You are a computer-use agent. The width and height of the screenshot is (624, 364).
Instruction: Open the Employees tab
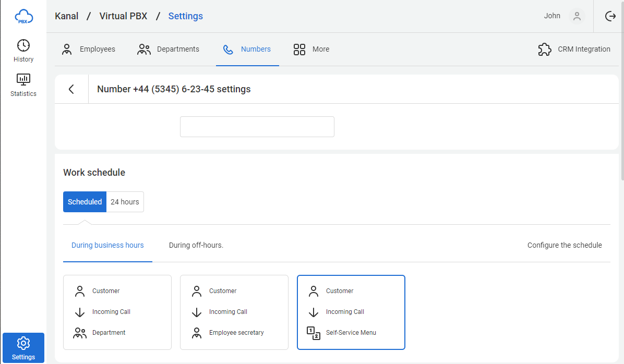89,50
